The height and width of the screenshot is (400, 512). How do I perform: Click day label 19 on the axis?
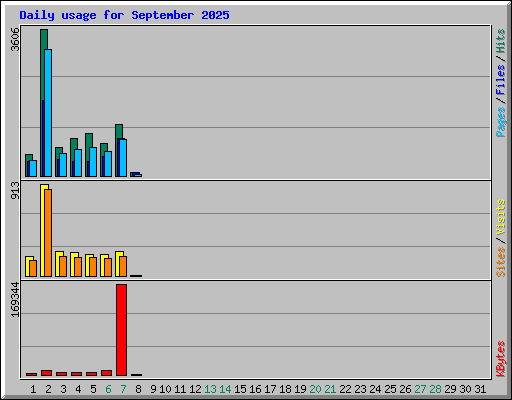[x=300, y=389]
